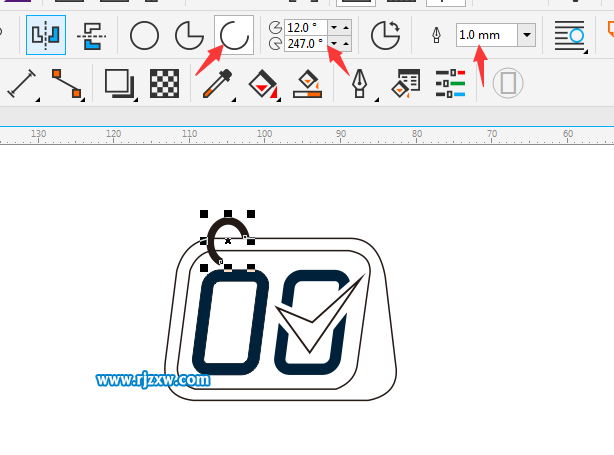The image size is (614, 455).
Task: Open the colored sliders options icon
Action: 450,83
